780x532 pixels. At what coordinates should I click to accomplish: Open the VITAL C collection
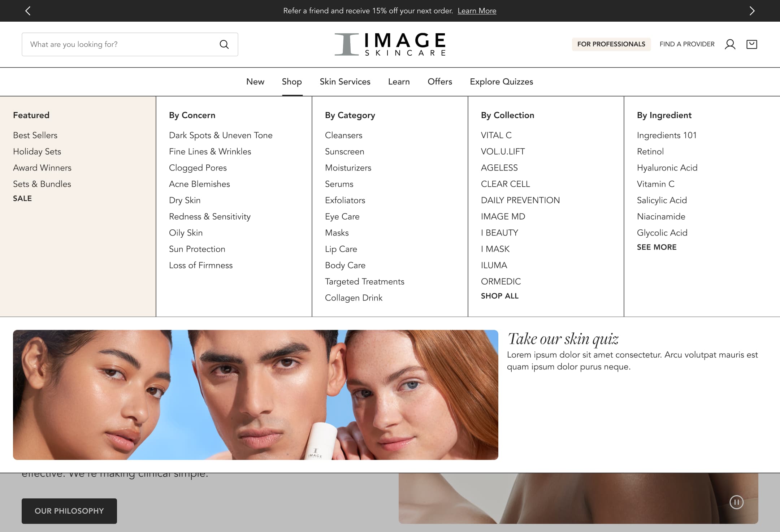click(496, 135)
